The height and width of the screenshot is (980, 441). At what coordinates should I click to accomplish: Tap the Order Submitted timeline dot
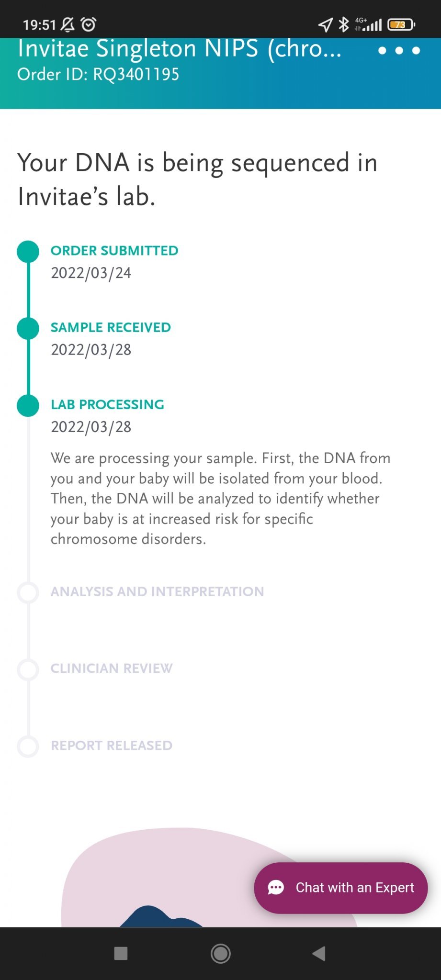28,252
